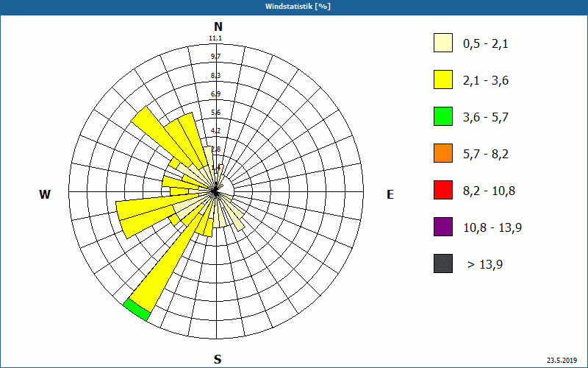Click the 5,6 ring scale label
588x368 pixels.
pos(215,113)
